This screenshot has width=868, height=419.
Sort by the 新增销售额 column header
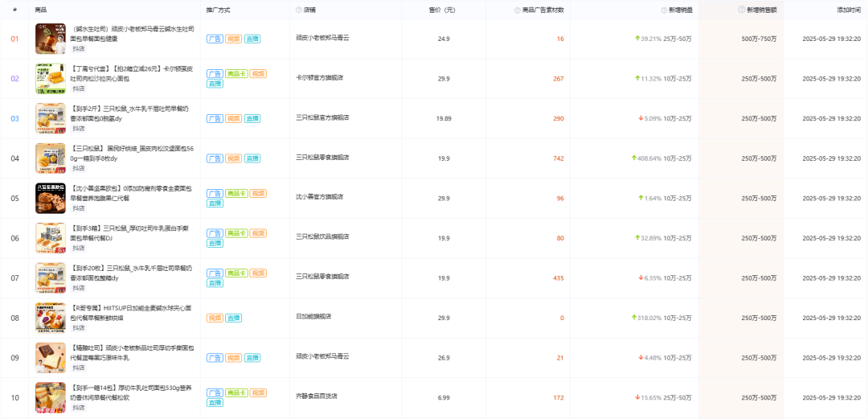[x=762, y=10]
